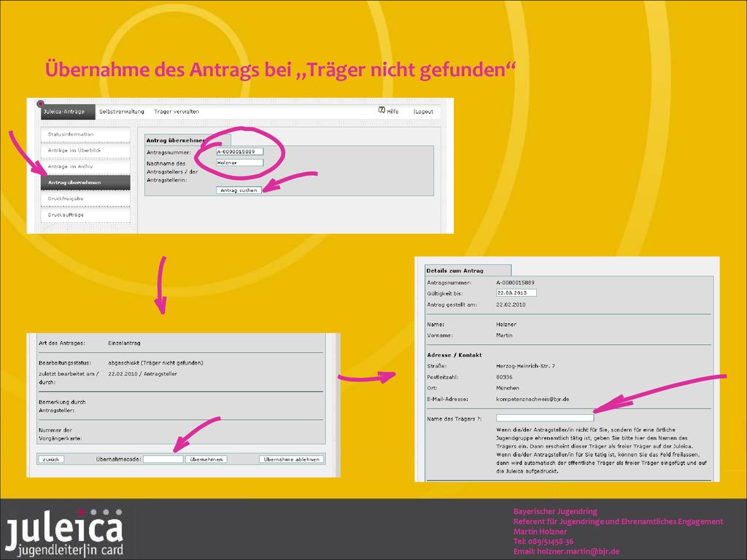
Task: Open Anträge im Archiv sidebar item
Action: click(x=85, y=167)
